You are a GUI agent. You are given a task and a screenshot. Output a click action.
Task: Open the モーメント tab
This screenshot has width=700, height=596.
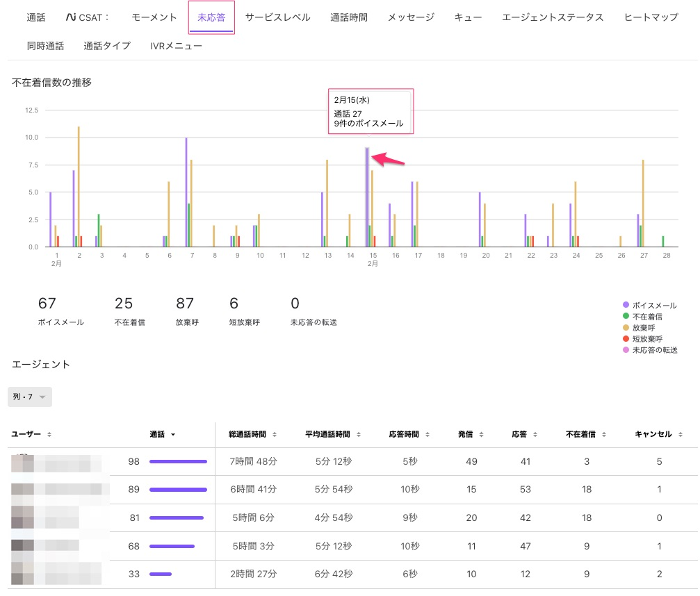pyautogui.click(x=154, y=17)
